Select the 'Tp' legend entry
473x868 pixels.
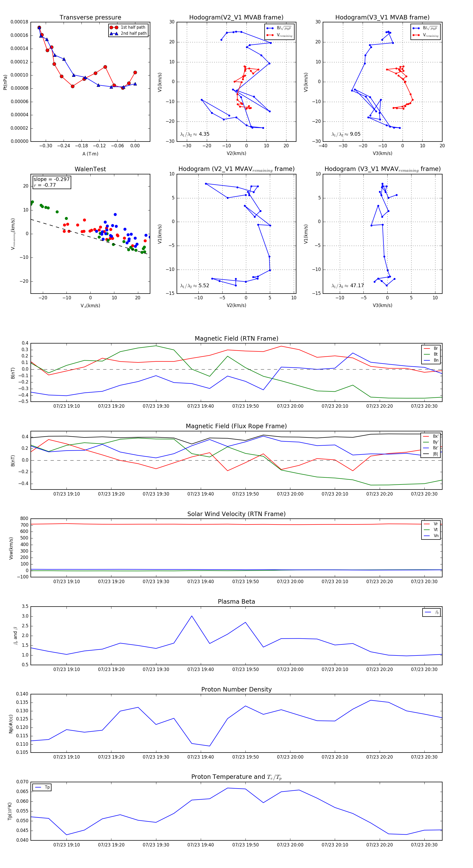42,787
